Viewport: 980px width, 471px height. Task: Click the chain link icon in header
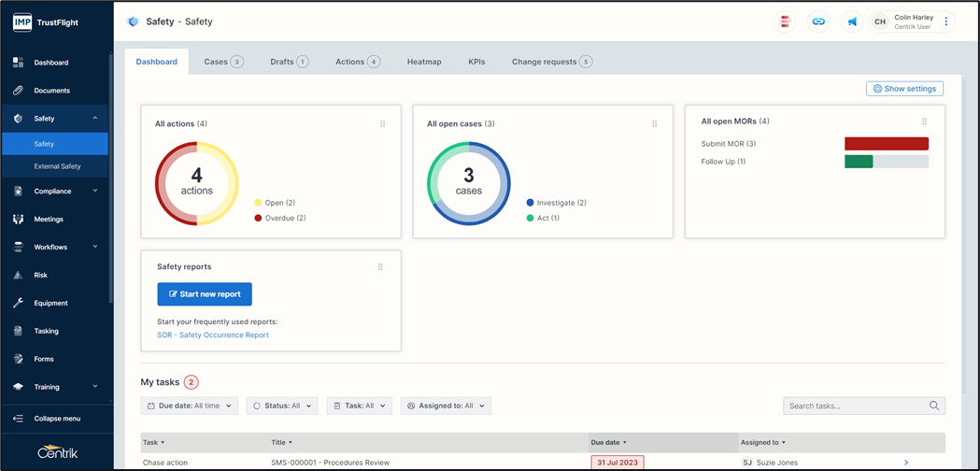pyautogui.click(x=818, y=21)
